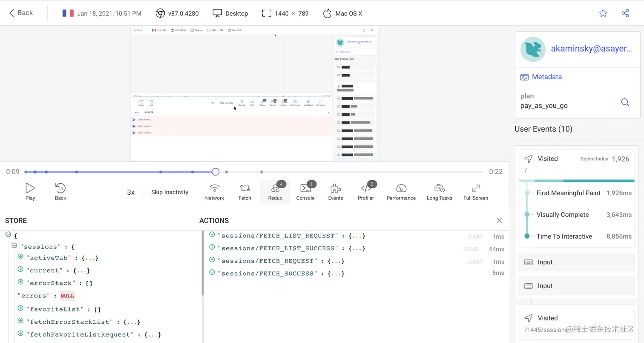The image size is (644, 343).
Task: Expand the "fetchErrorStackList" node
Action: (20, 321)
